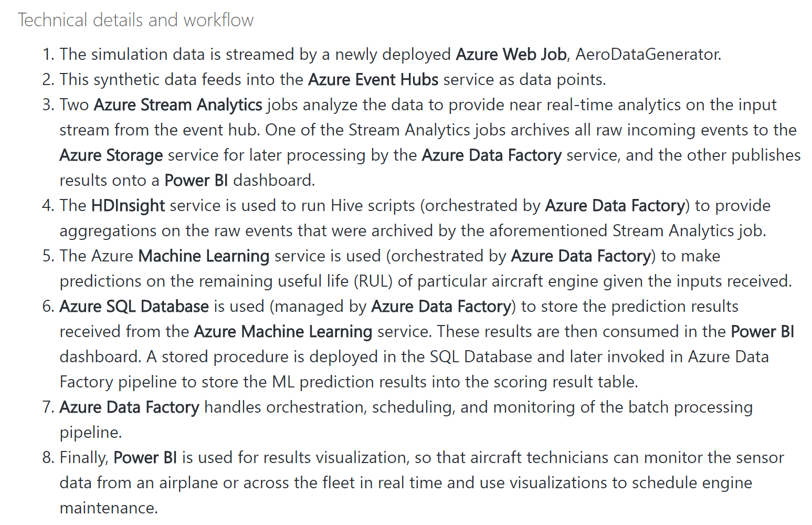Click bold "Azure Data Factory" starting step 7

coord(129,407)
